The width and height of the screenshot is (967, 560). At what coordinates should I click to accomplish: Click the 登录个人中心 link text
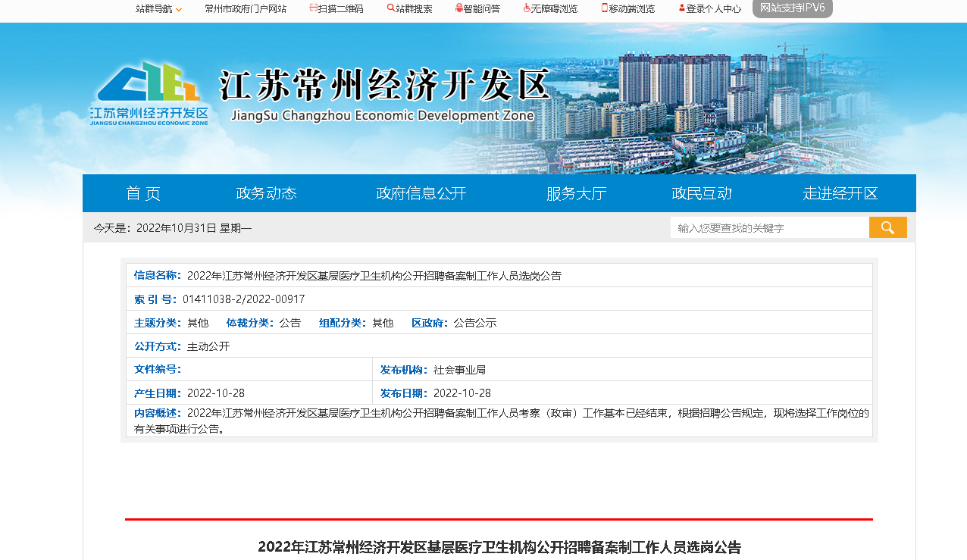click(x=714, y=9)
